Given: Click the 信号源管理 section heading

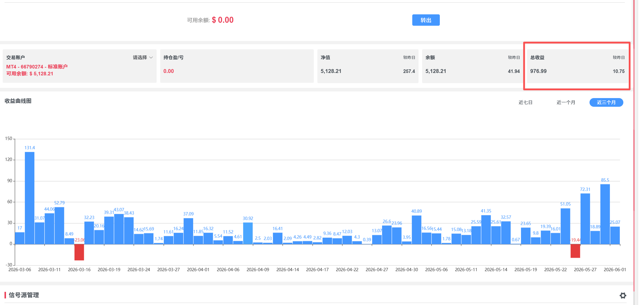Looking at the screenshot, I should pyautogui.click(x=24, y=295).
